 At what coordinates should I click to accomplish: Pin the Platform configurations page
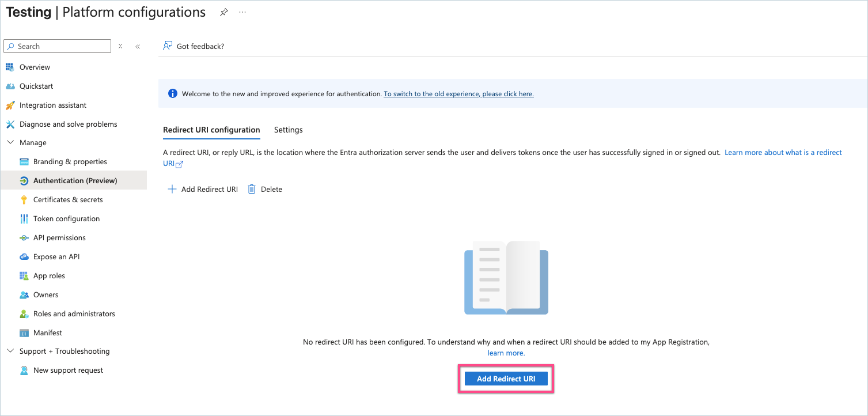pos(224,13)
